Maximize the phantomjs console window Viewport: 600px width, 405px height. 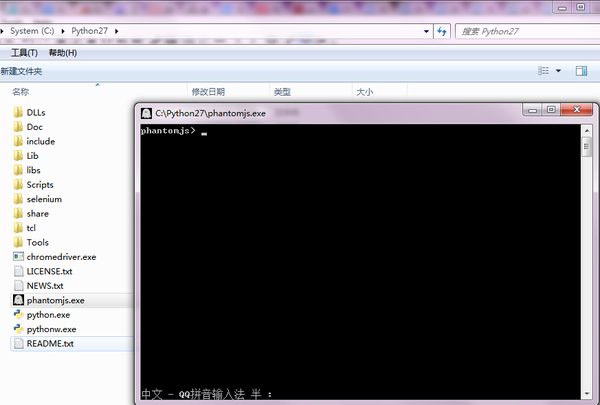click(x=551, y=110)
